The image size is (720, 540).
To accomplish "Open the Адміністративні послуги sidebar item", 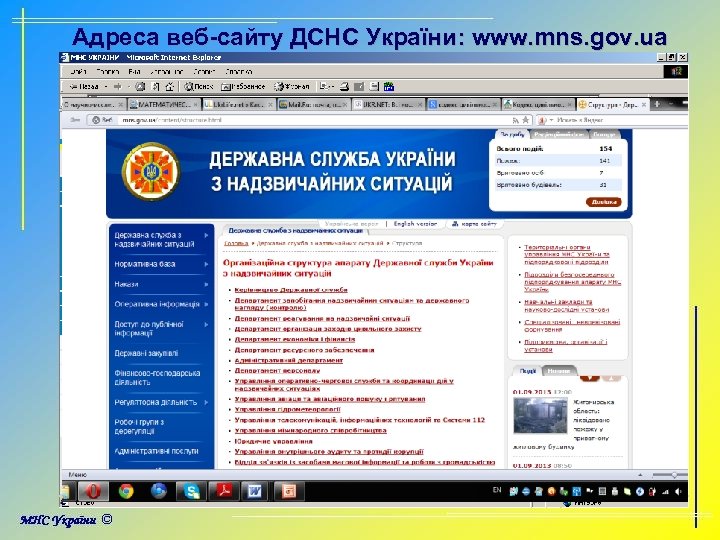I will click(157, 451).
